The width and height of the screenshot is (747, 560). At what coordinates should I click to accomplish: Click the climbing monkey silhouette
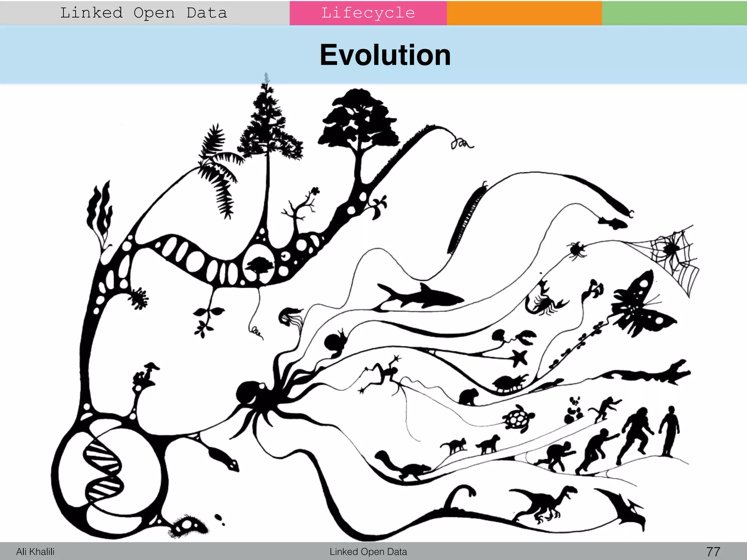pos(606,409)
